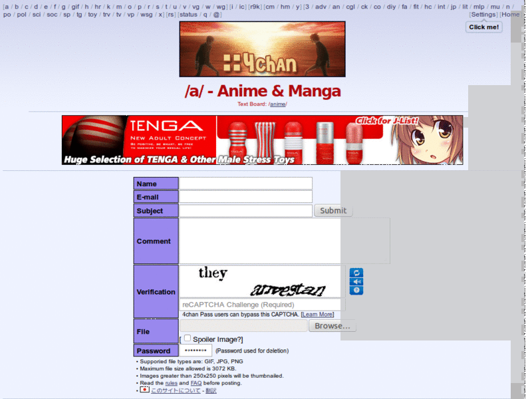This screenshot has height=399, width=532.
Task: Open the 4chan Pass Learn More link
Action: (317, 315)
